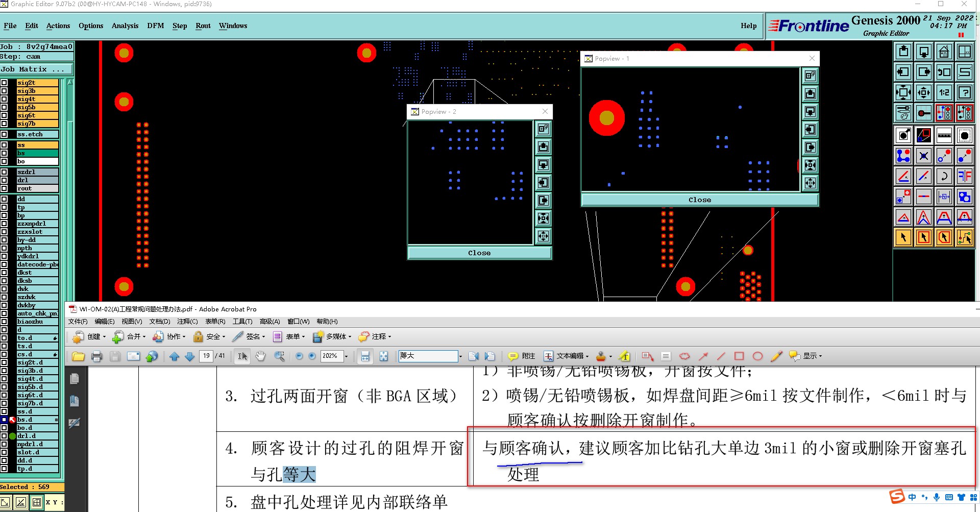The image size is (980, 512).
Task: Click the pan left icon in the Genesis panel
Action: 903,72
